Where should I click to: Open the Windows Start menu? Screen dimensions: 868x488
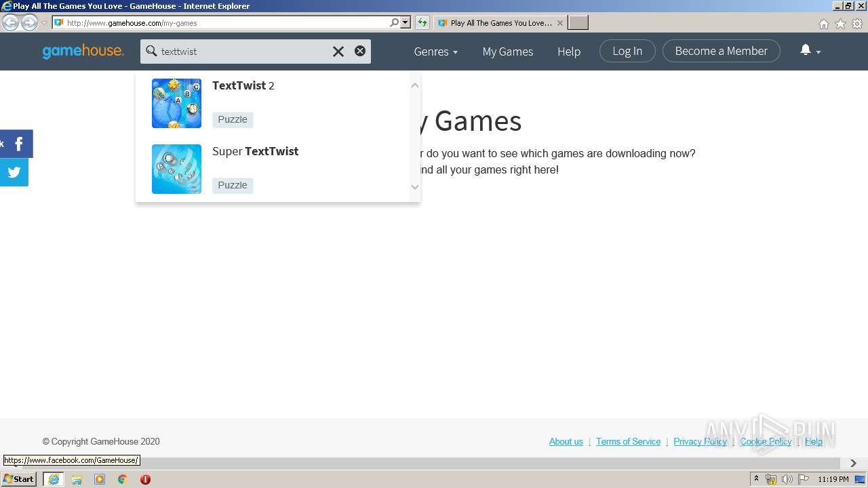coord(18,479)
